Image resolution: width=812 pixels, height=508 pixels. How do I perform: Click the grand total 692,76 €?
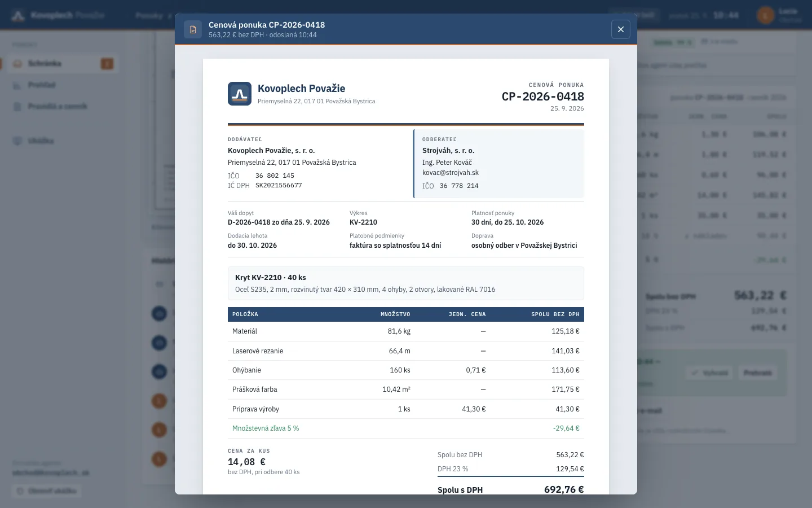pyautogui.click(x=564, y=490)
